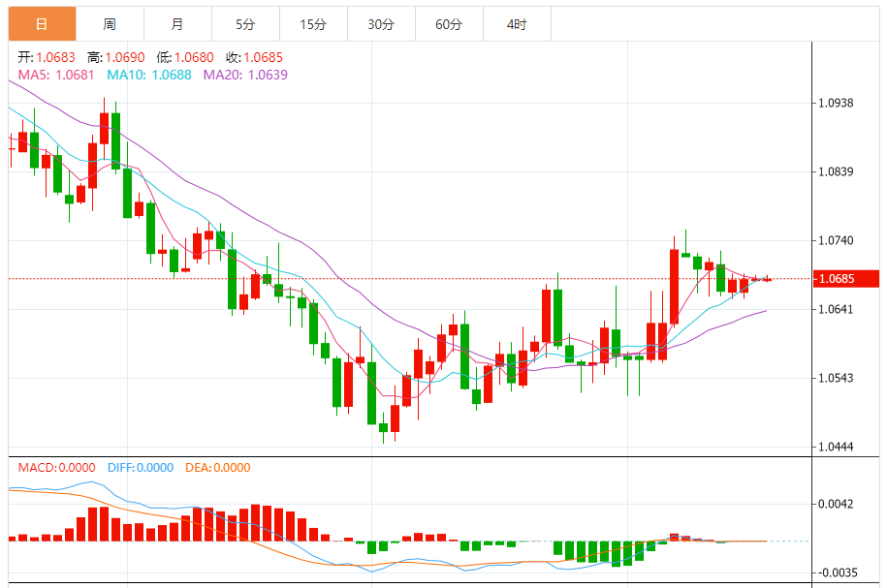
Task: Click the -0.0035 MACD axis label
Action: point(838,573)
